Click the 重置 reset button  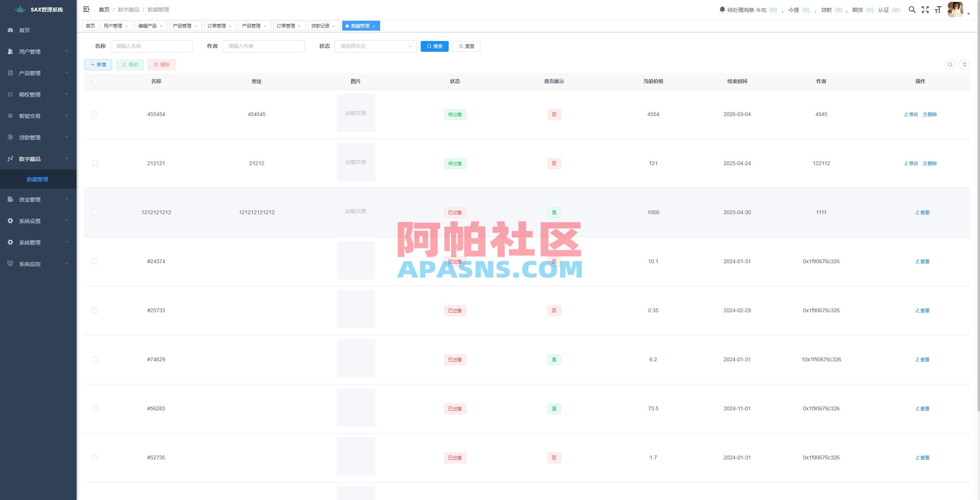click(x=466, y=46)
